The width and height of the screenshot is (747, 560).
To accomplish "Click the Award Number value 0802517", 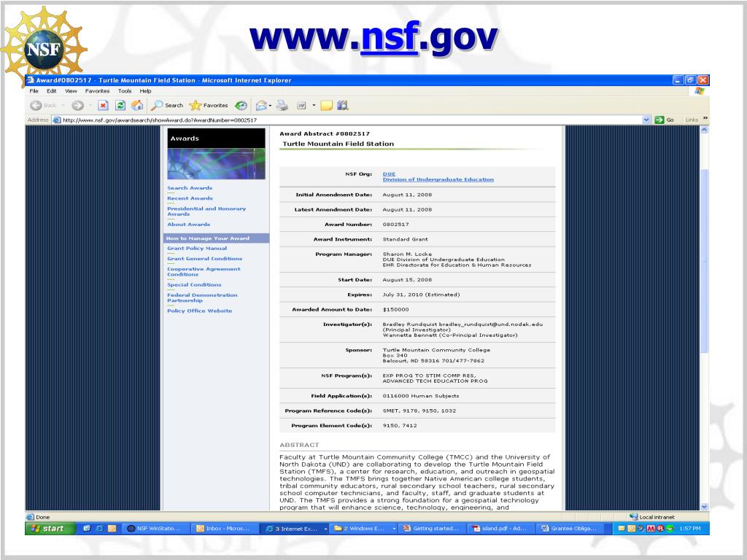I will [396, 225].
